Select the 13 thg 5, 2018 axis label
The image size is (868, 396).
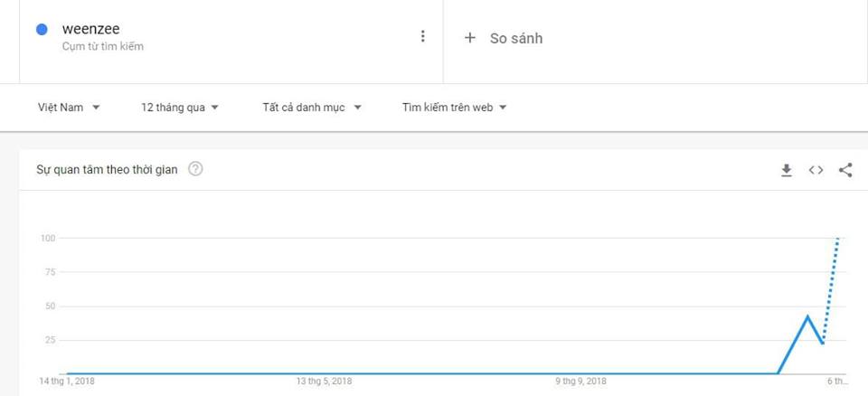click(324, 382)
